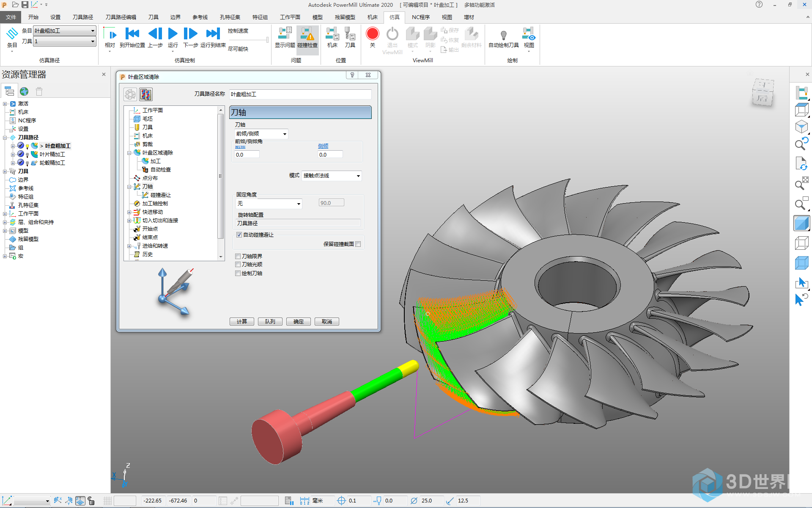Click the ISO view cube icon in the right toolbar
This screenshot has width=812, height=508.
click(801, 127)
